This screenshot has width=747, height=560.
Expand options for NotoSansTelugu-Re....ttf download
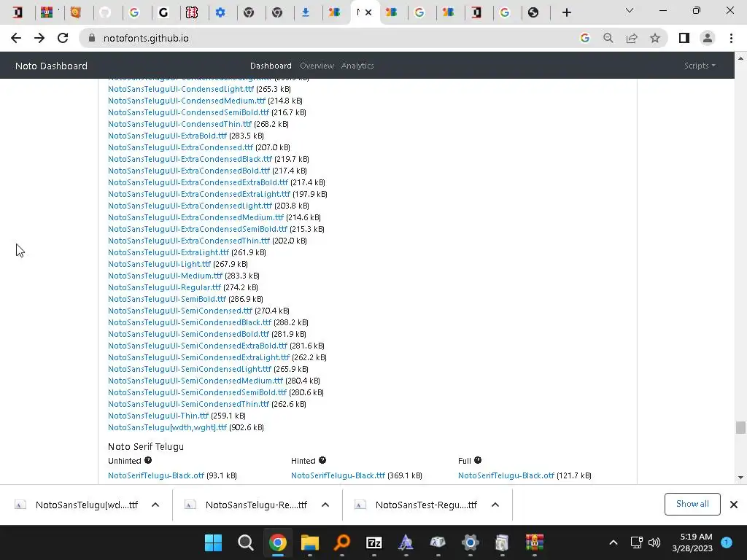click(x=325, y=505)
